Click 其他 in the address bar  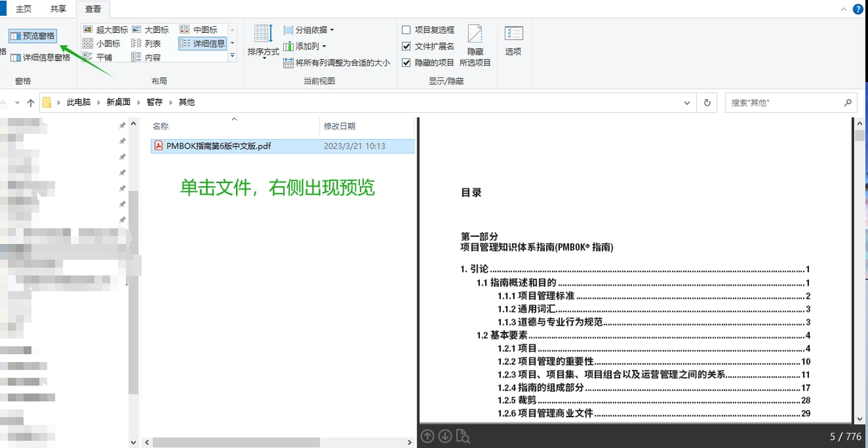(x=186, y=103)
